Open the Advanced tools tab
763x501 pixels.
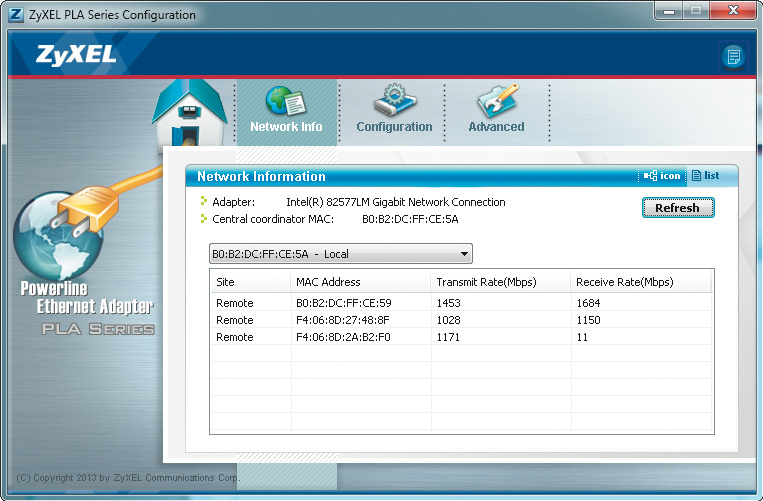click(496, 109)
